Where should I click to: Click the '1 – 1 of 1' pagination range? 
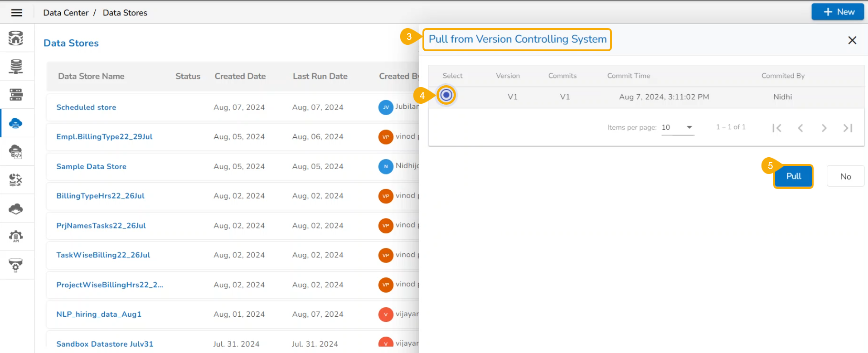(x=731, y=127)
